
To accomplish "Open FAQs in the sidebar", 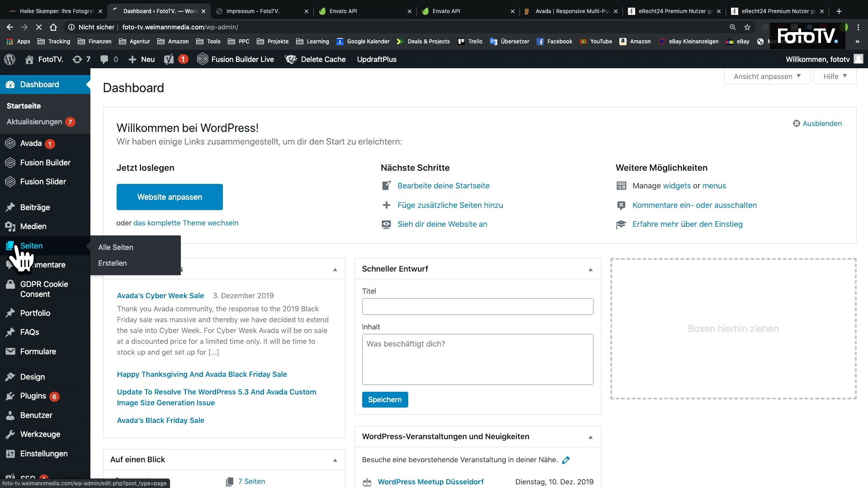I will tap(29, 332).
